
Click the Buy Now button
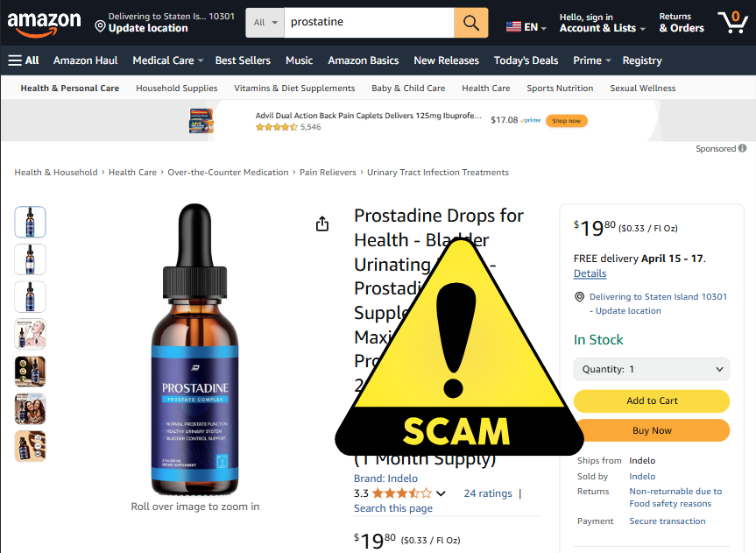click(652, 430)
